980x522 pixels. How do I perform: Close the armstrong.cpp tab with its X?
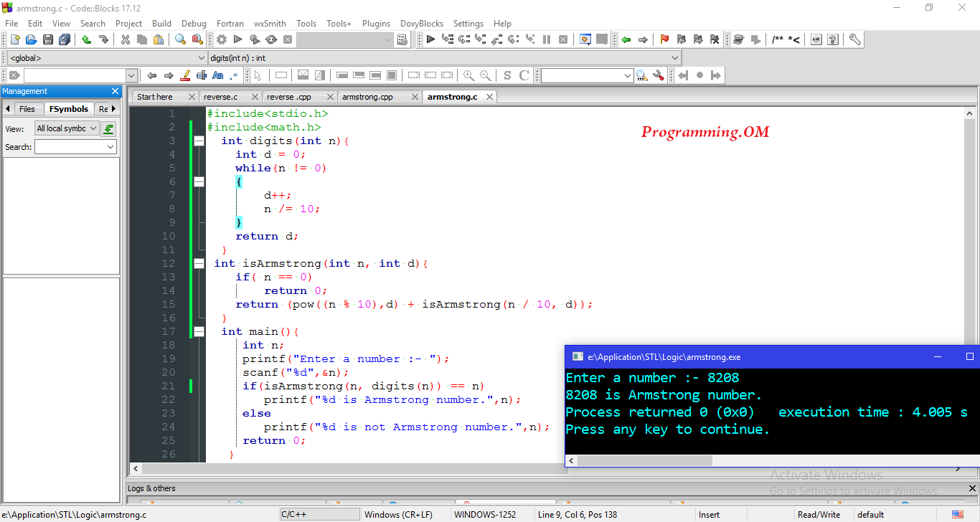click(x=414, y=95)
